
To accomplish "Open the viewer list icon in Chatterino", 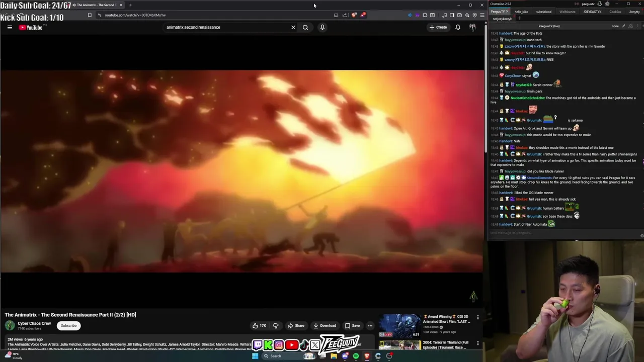I will point(631,26).
